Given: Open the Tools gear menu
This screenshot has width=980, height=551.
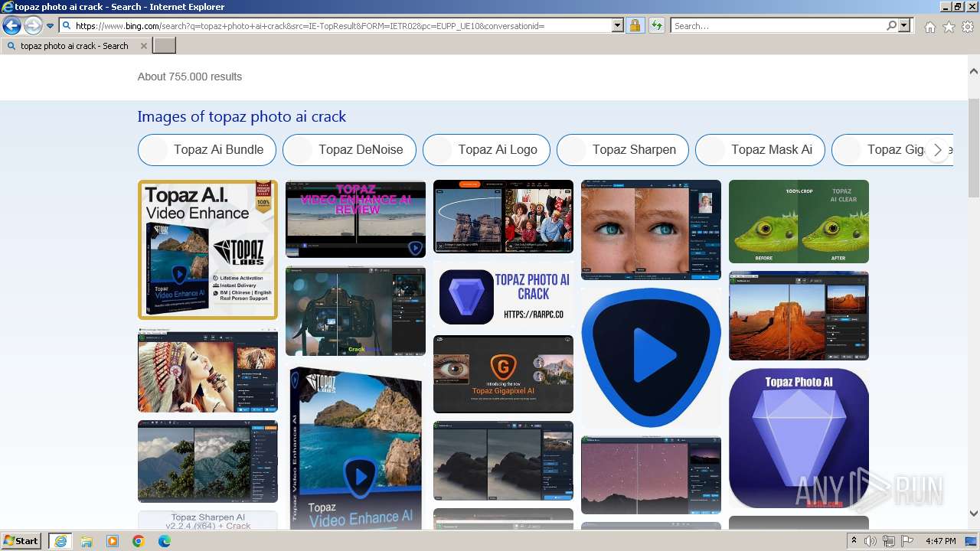Looking at the screenshot, I should point(968,27).
